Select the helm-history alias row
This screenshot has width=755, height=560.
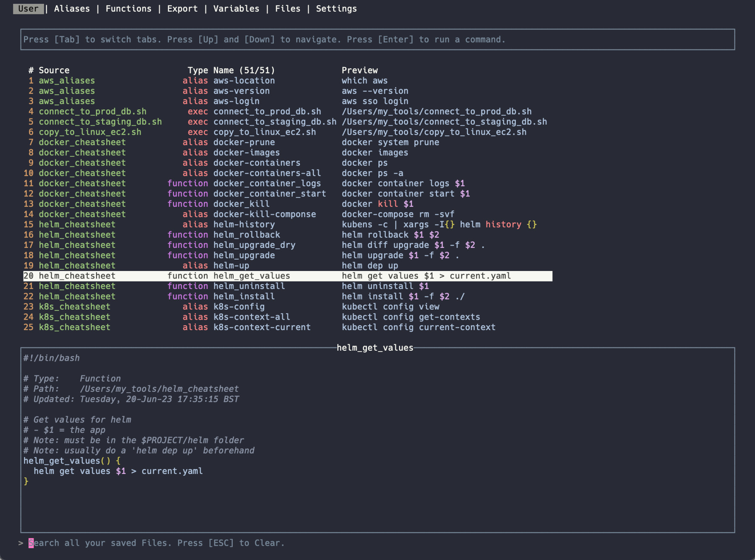pyautogui.click(x=244, y=224)
